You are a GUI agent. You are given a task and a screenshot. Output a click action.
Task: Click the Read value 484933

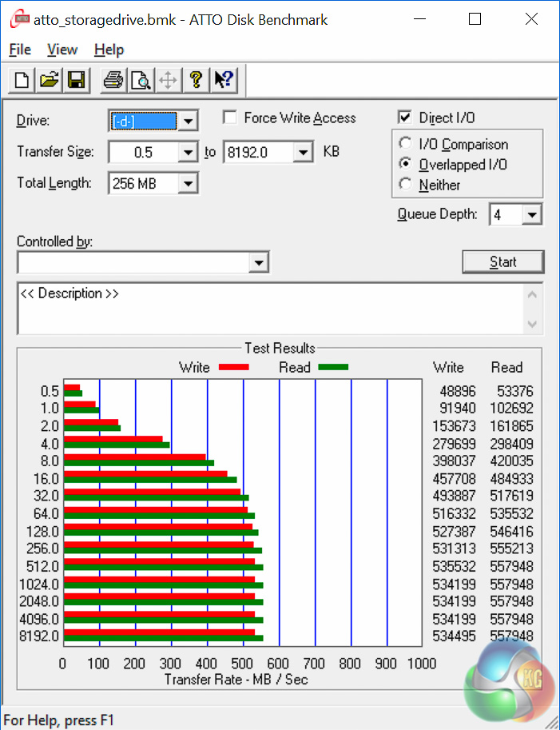click(x=511, y=479)
